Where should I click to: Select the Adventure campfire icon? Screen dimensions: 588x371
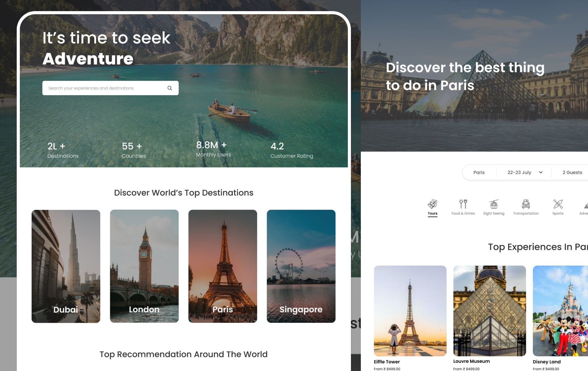(x=586, y=204)
